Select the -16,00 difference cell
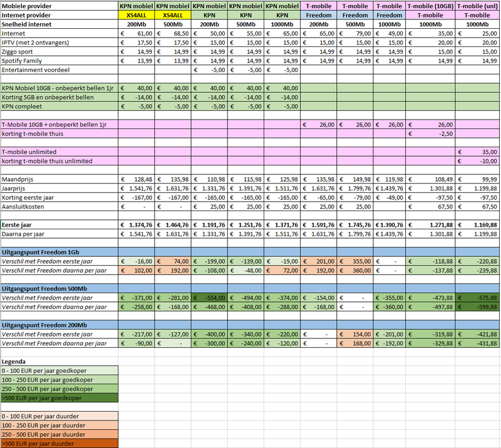The height and width of the screenshot is (448, 501). point(137,261)
